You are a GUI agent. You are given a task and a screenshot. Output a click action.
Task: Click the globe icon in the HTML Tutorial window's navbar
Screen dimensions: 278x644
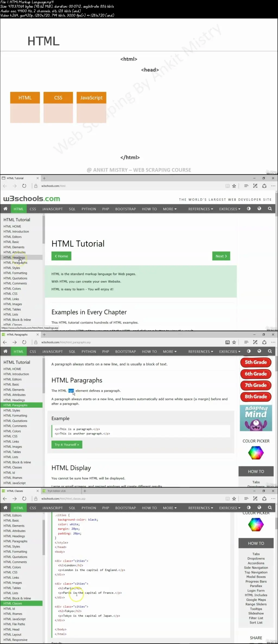click(x=259, y=209)
